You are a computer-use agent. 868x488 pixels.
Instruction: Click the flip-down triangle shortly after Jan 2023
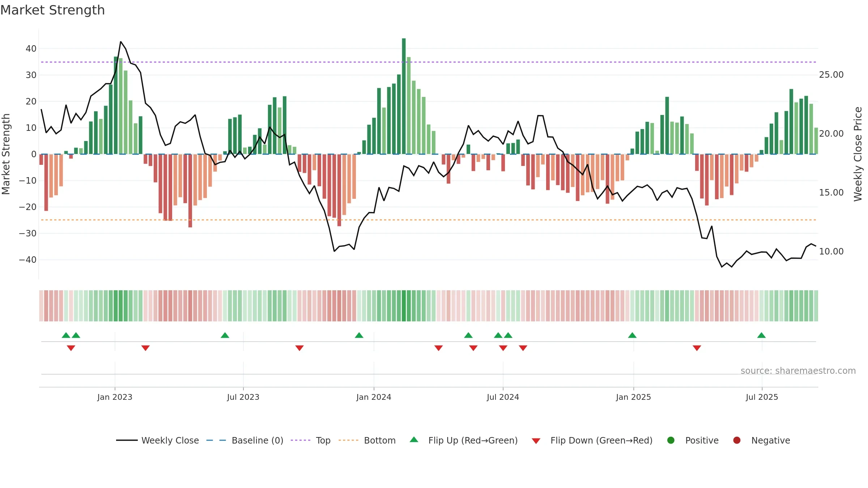click(x=145, y=348)
